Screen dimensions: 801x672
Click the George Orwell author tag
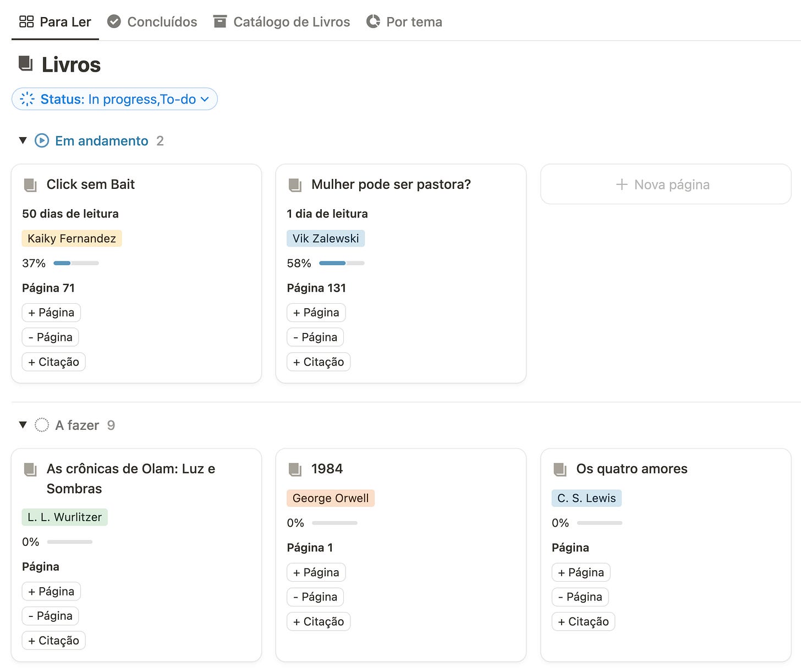click(x=331, y=498)
